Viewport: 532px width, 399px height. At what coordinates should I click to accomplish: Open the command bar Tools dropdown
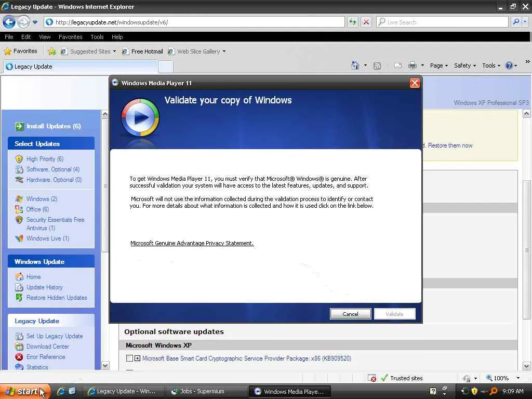[491, 65]
